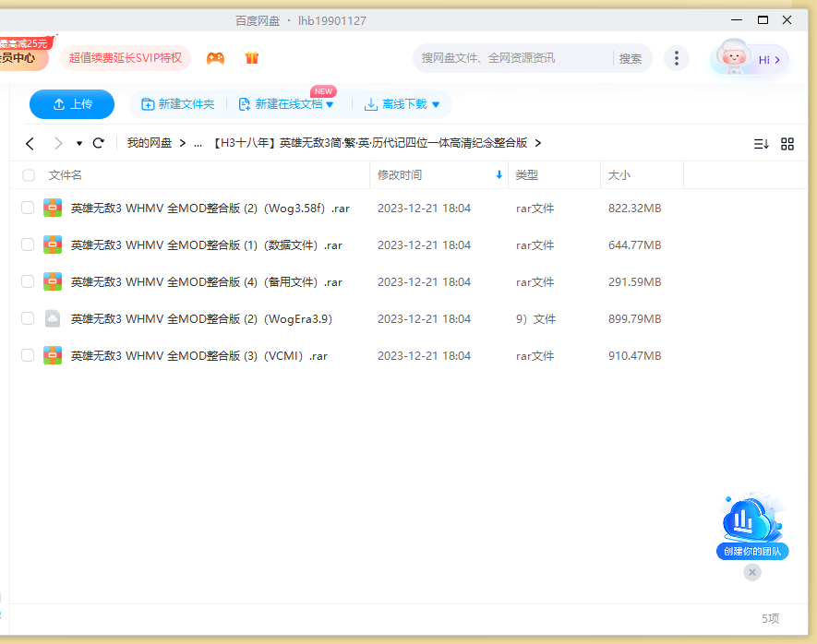
Task: Click the 9）文件 type cell
Action: (535, 319)
